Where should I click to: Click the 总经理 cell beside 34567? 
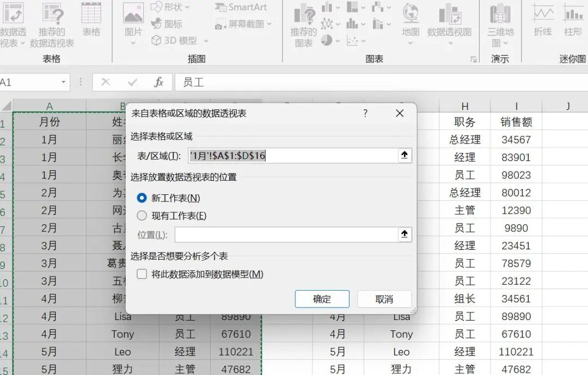click(x=464, y=139)
